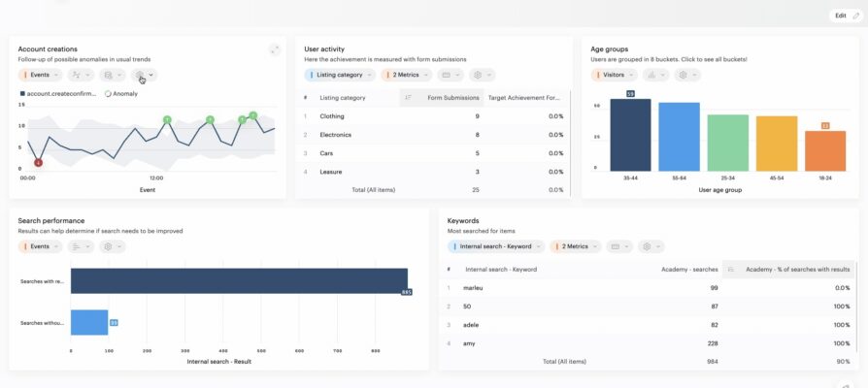
Task: Click the dark blue 35-44 age bar
Action: pos(630,135)
